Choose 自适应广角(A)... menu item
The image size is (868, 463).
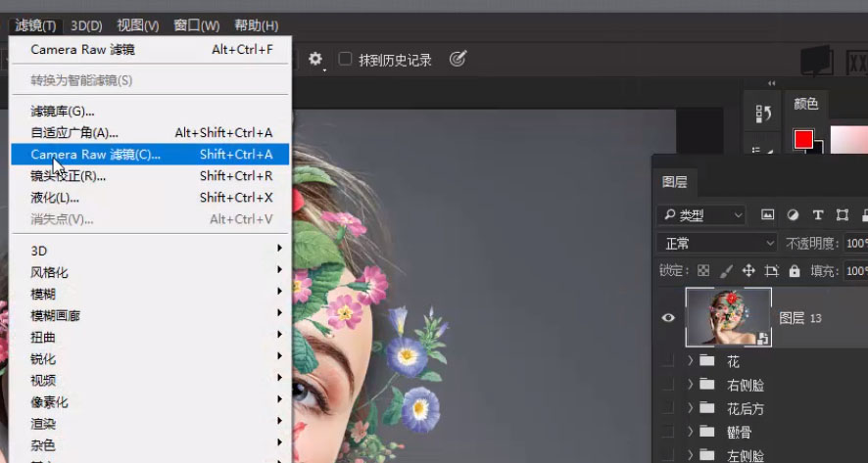150,133
